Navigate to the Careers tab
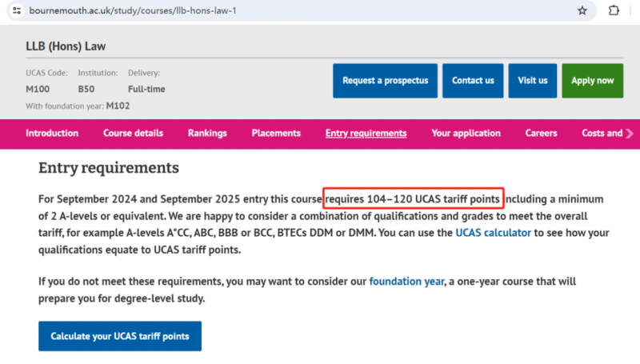The image size is (640, 364). point(541,134)
